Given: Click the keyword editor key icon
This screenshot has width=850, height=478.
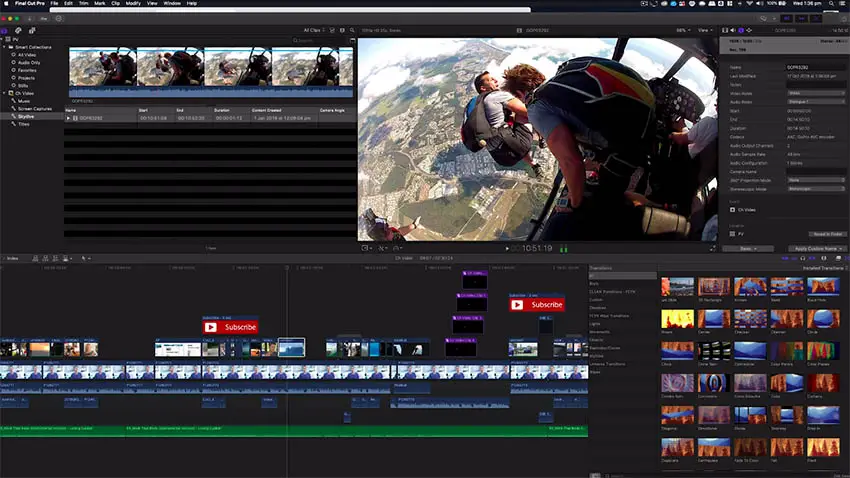Looking at the screenshot, I should [x=44, y=18].
